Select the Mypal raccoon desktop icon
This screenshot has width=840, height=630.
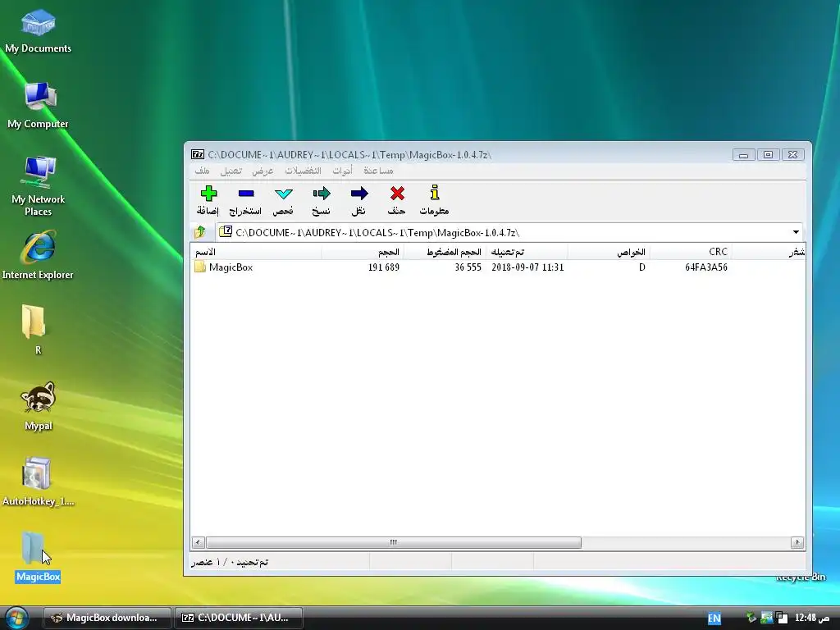tap(38, 405)
